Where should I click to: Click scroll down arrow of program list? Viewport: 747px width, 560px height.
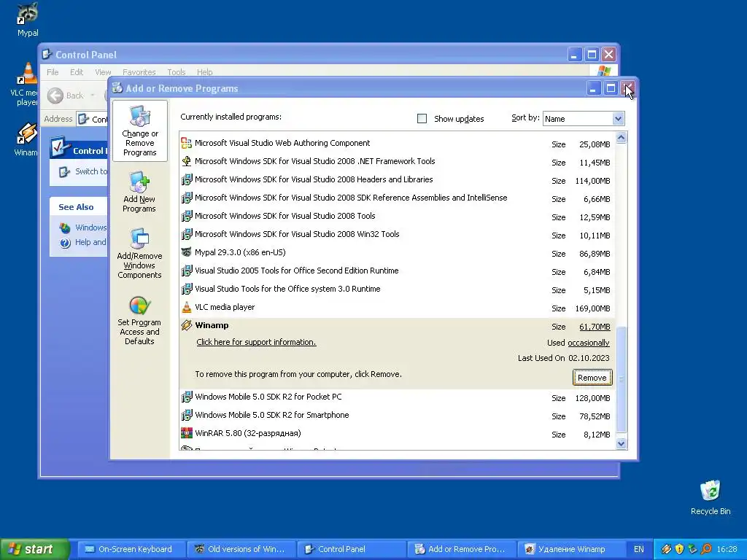point(622,444)
